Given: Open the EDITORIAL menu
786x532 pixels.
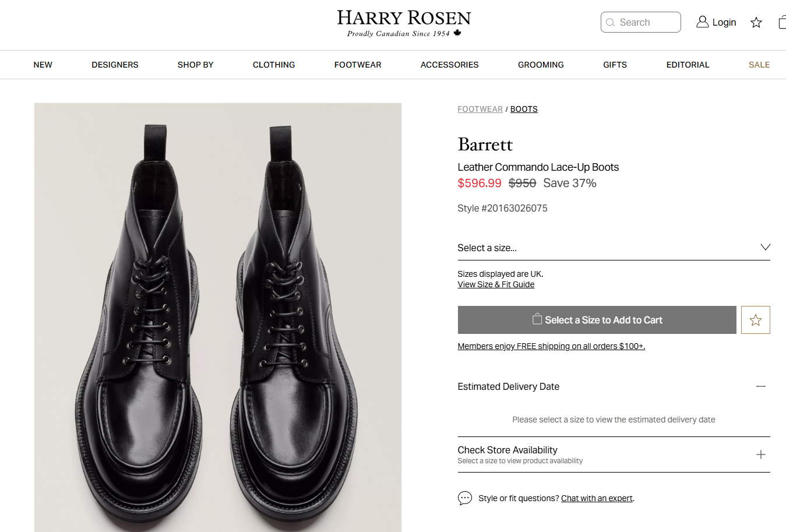Looking at the screenshot, I should [688, 65].
